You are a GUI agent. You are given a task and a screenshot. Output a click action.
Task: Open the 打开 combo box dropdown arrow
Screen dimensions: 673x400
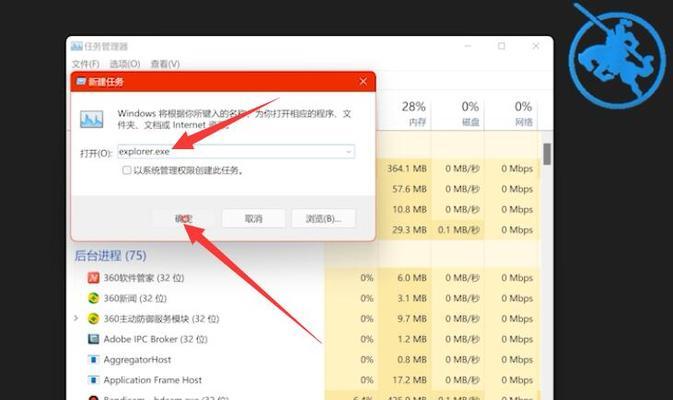pos(349,152)
